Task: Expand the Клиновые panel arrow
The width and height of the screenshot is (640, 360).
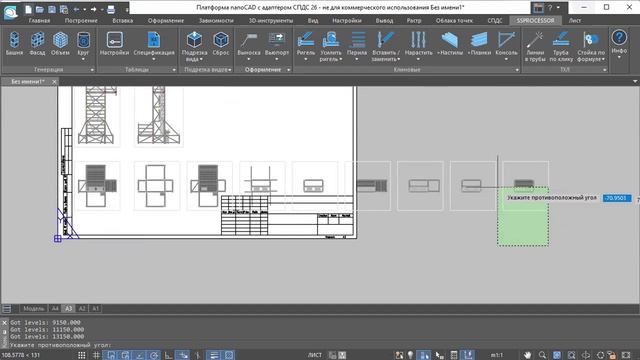Action: tap(517, 70)
